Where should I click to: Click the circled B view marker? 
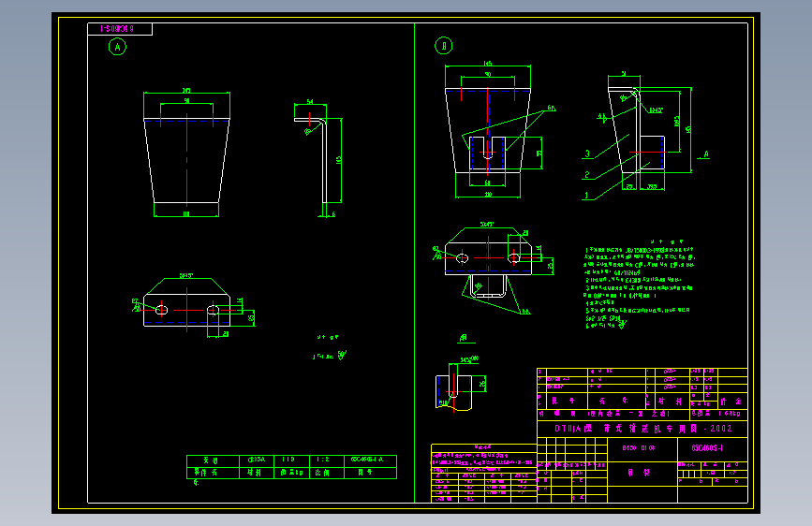[x=443, y=46]
